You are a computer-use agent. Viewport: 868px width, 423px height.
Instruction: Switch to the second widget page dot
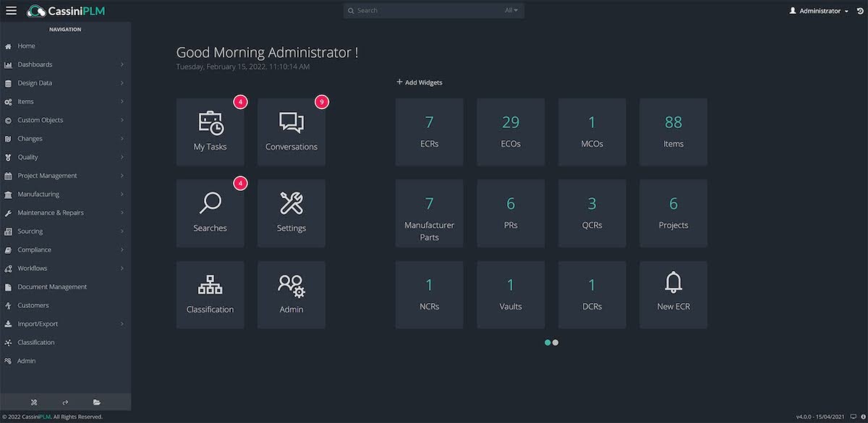[x=556, y=343]
